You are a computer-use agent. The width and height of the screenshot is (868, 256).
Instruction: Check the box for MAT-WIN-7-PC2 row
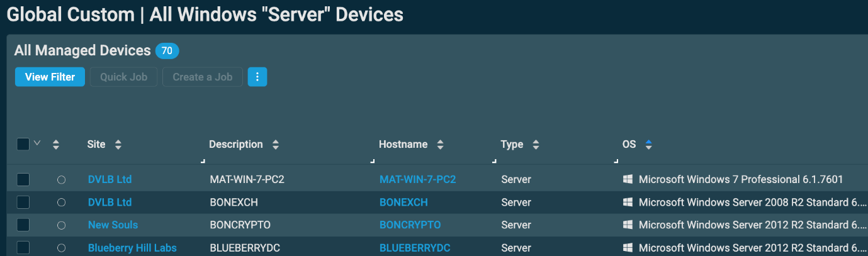point(23,180)
